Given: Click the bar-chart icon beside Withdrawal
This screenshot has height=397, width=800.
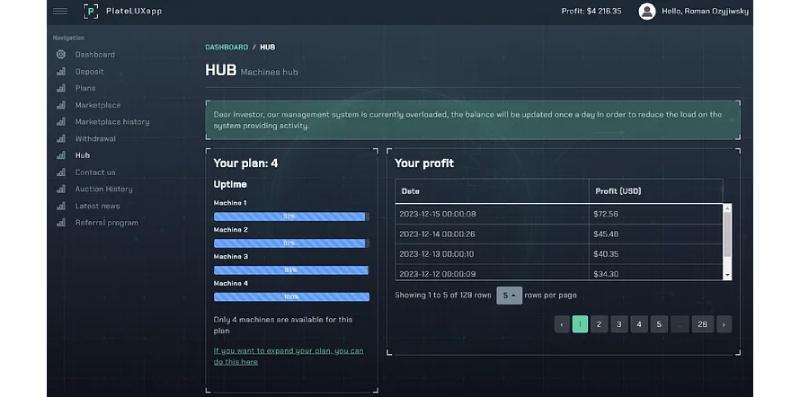Looking at the screenshot, I should coord(61,138).
